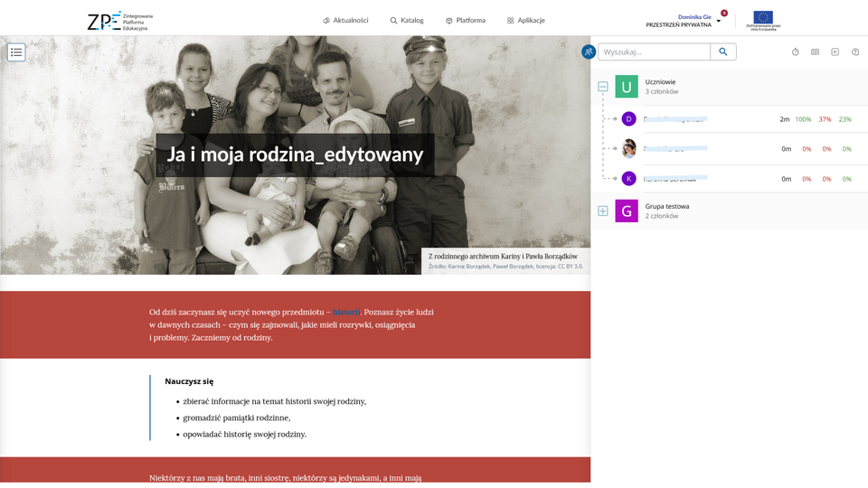Click the open book reading icon
868x488 pixels.
point(815,52)
